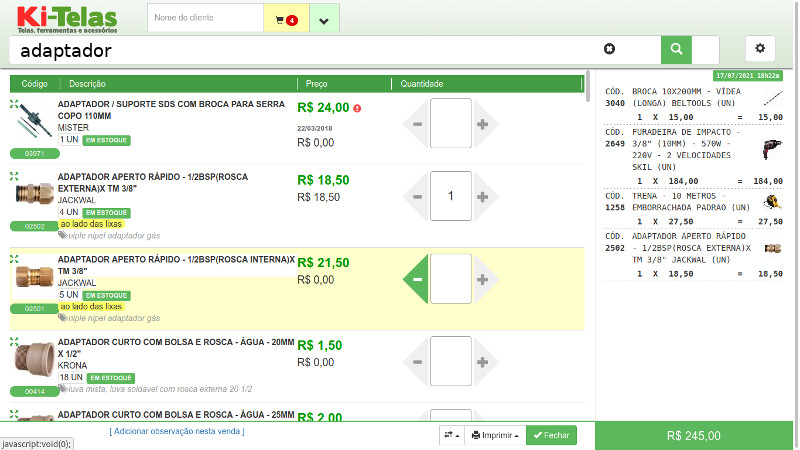Viewport: 800px width, 450px height.
Task: Open the shopping cart with 4 items
Action: tap(286, 19)
